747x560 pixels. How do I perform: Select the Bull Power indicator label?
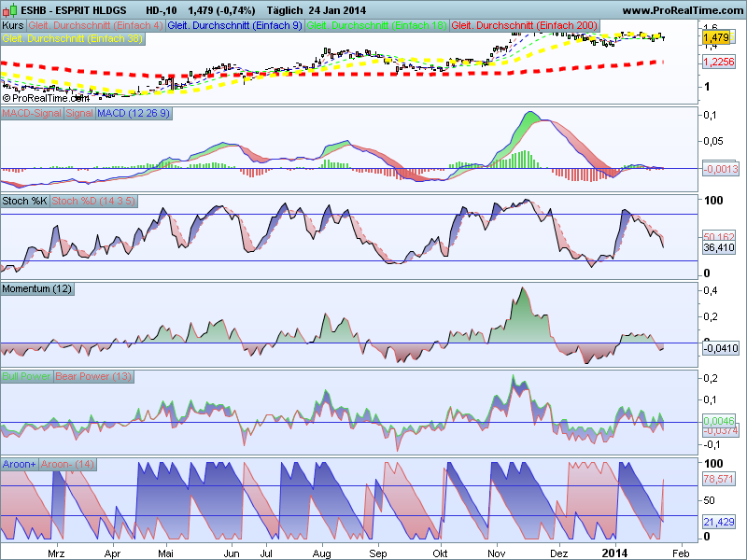click(27, 376)
